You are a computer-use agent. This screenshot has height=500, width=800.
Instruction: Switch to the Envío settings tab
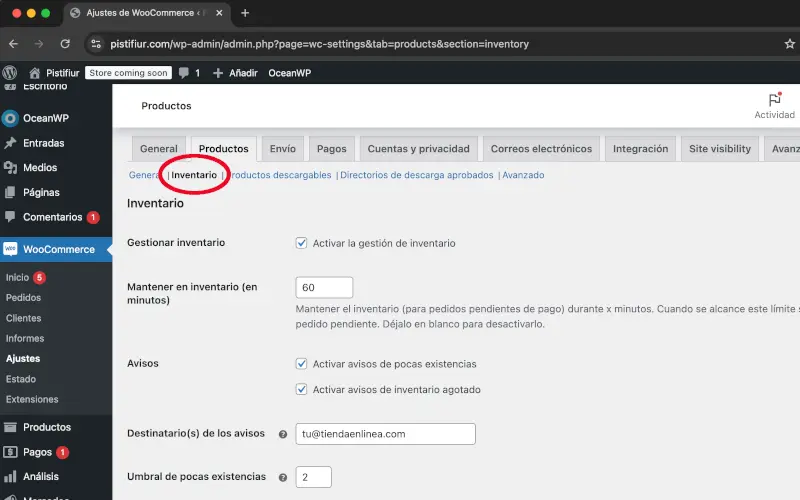coord(282,149)
